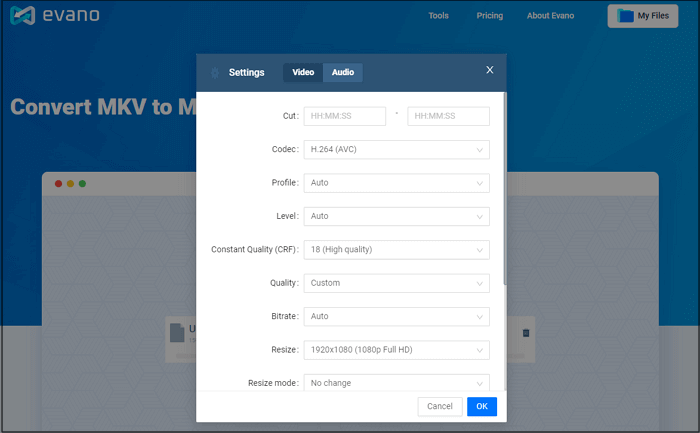Image resolution: width=700 pixels, height=433 pixels.
Task: Change the Resize dropdown value
Action: 396,350
